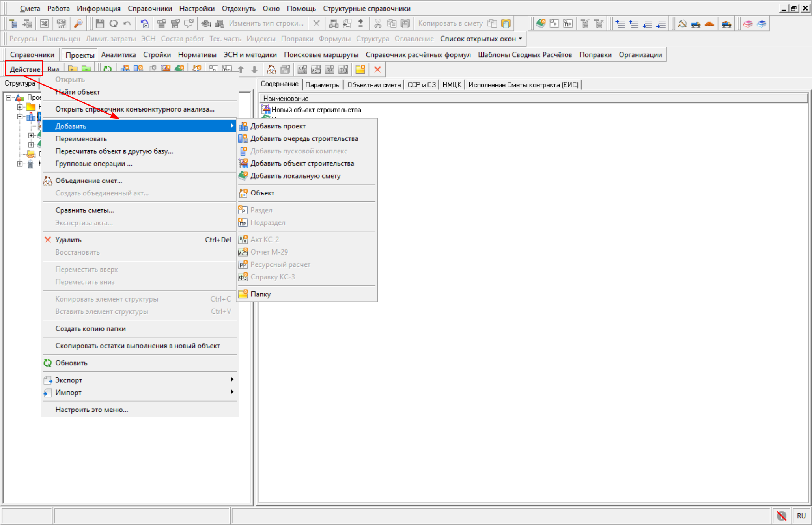Select Удалить in the Действие menu
This screenshot has width=812, height=525.
(x=140, y=240)
